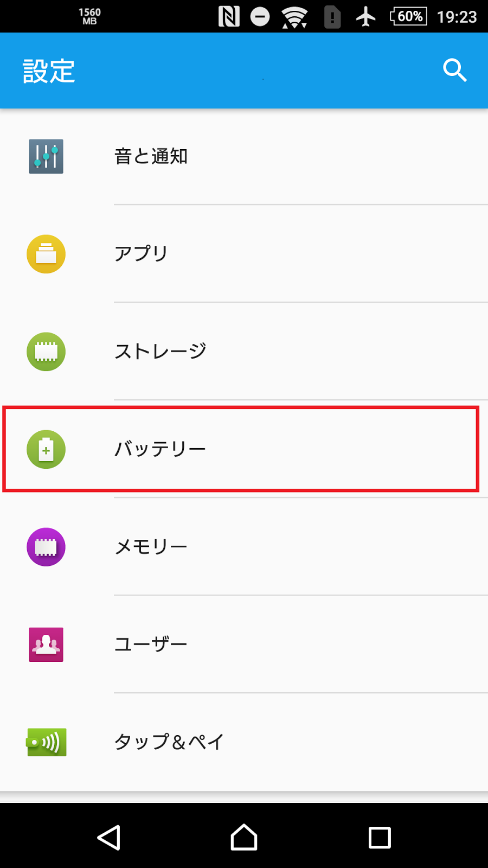This screenshot has height=868, width=488.
Task: Tap the recent apps square button
Action: [380, 838]
